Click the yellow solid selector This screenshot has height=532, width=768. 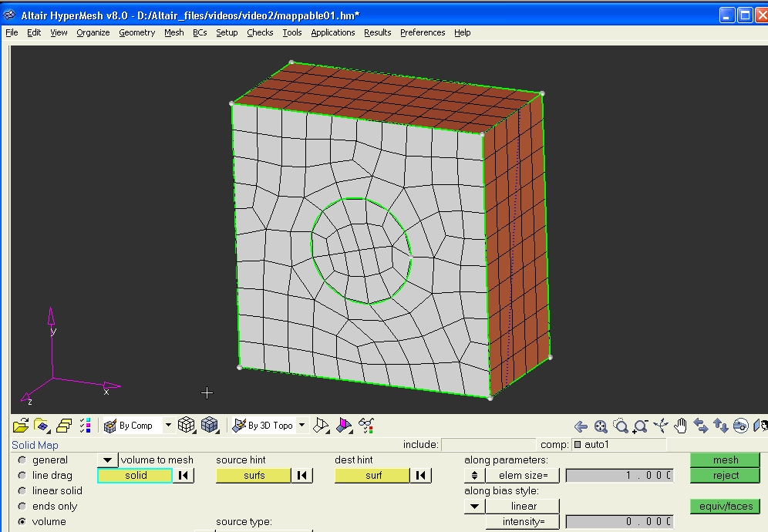(135, 475)
